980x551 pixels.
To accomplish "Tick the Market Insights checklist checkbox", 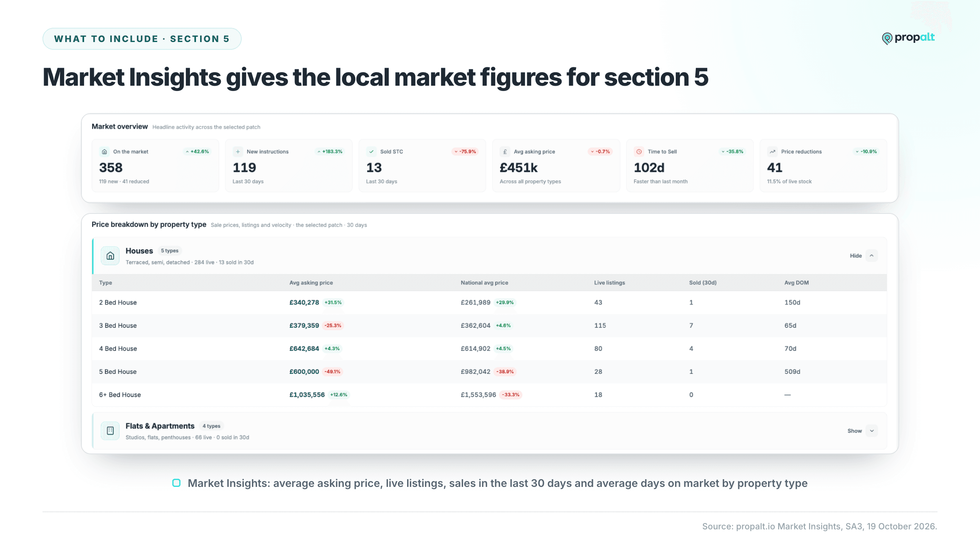I will click(x=176, y=483).
